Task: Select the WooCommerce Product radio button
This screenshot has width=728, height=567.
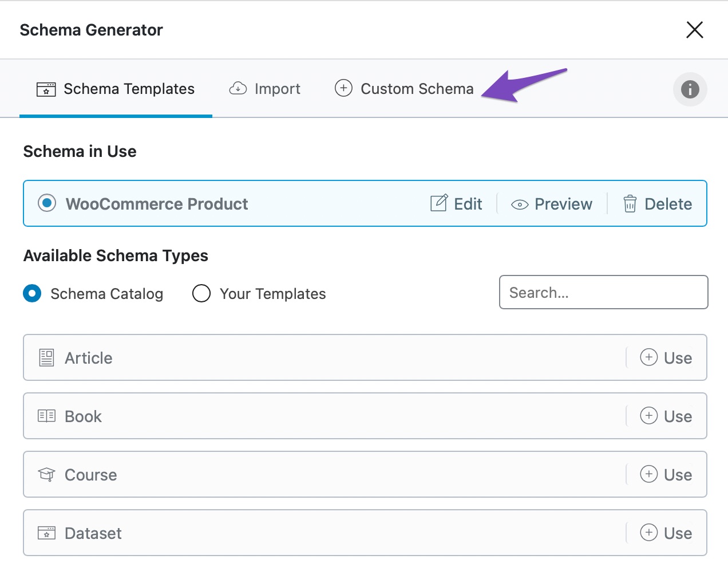Action: click(47, 203)
